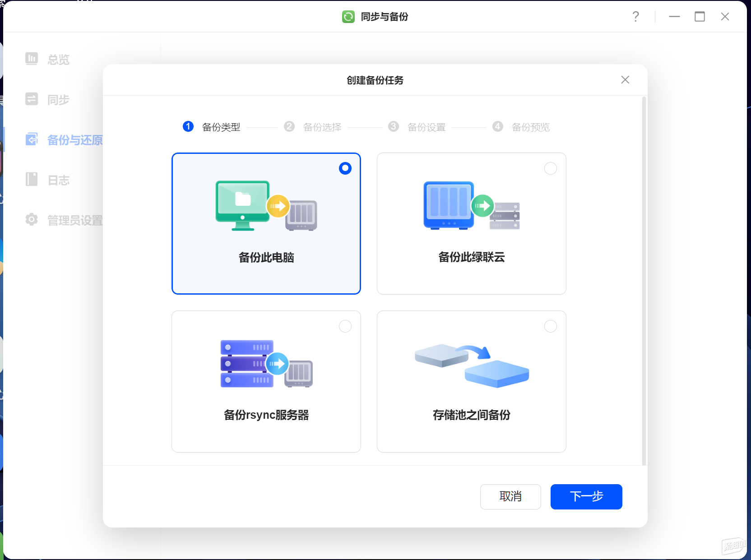Click the 备份rsync服务器 label
Image resolution: width=751 pixels, height=560 pixels.
(266, 415)
